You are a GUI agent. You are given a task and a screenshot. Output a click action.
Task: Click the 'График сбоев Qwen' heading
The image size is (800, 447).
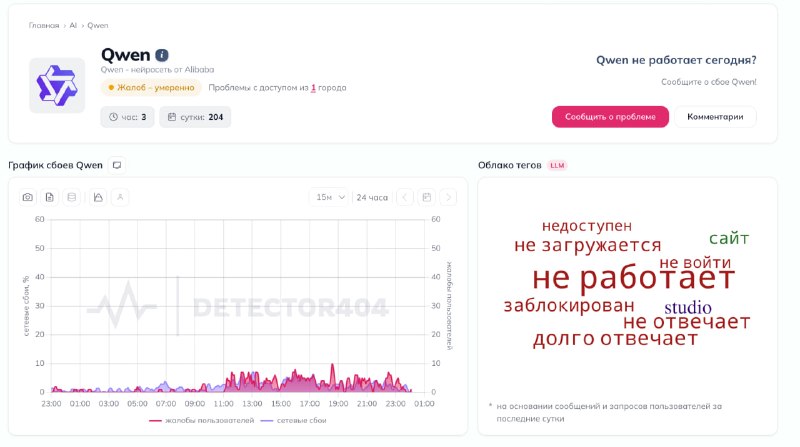point(56,165)
